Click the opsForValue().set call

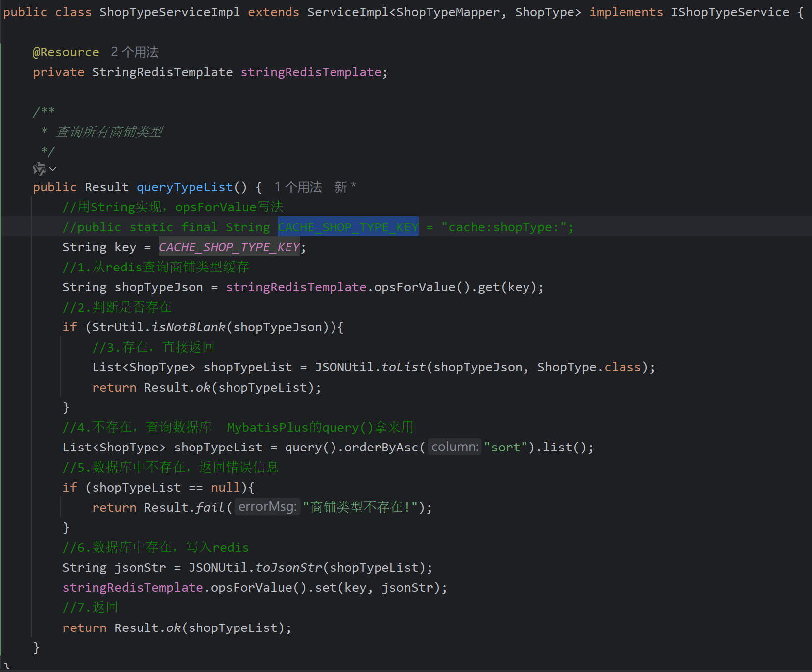click(x=274, y=588)
